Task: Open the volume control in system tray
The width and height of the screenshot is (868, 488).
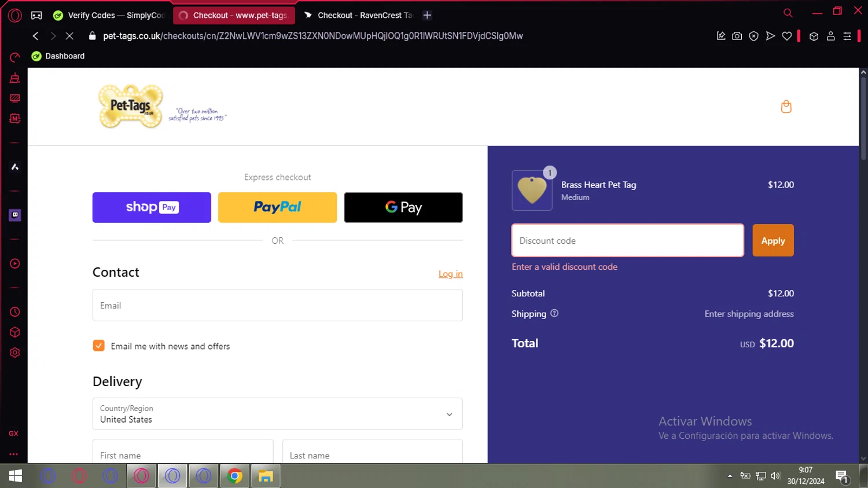Action: (x=776, y=476)
